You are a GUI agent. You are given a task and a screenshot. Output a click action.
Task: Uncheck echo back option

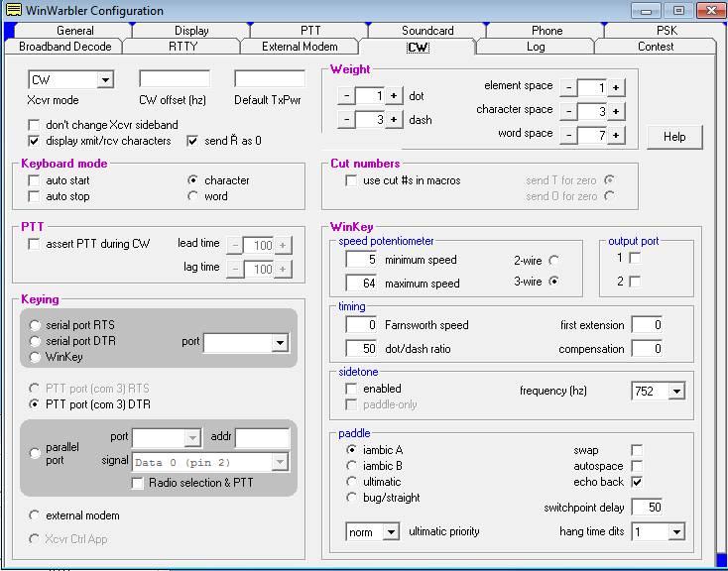pos(637,482)
